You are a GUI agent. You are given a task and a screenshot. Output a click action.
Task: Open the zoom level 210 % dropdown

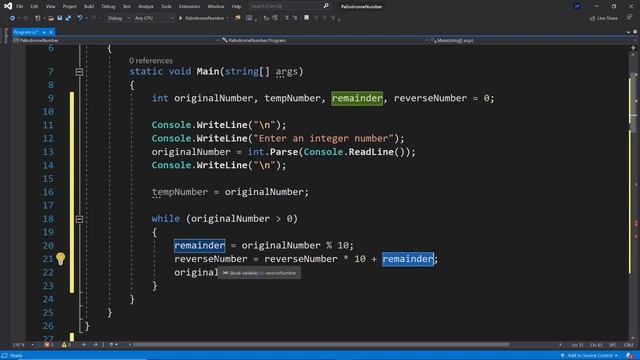click(x=23, y=345)
